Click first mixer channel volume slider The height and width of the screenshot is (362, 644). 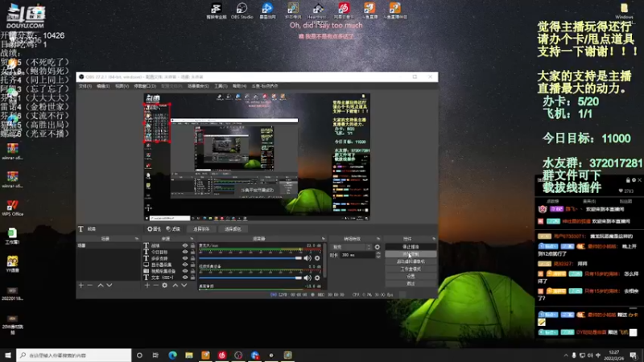click(250, 258)
